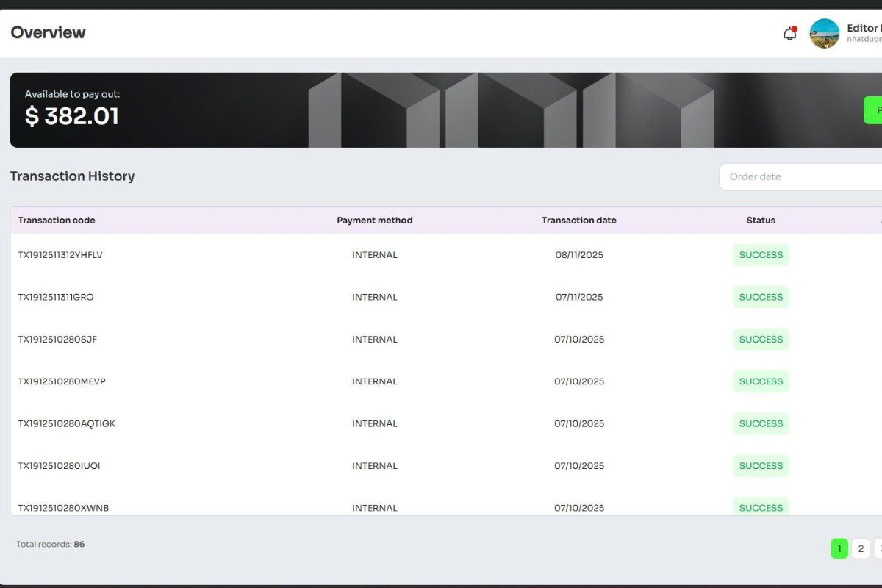This screenshot has width=882, height=588.
Task: Select transaction TX1912510280IUOI
Action: click(x=59, y=466)
